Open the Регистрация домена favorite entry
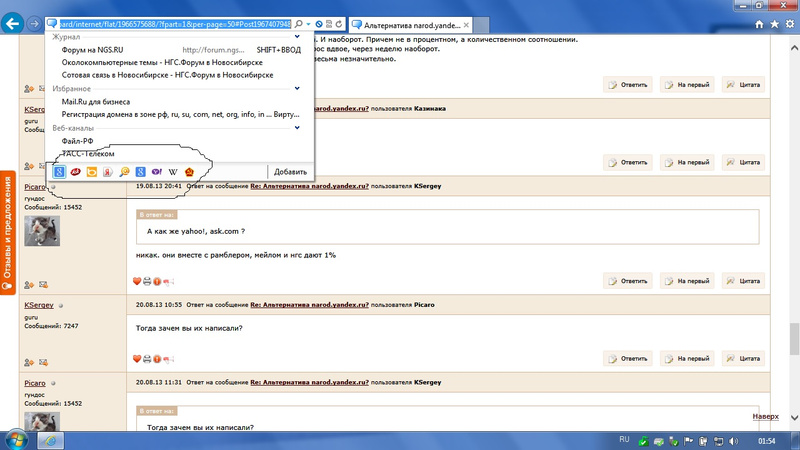Viewport: 800px width, 450px height. point(180,114)
